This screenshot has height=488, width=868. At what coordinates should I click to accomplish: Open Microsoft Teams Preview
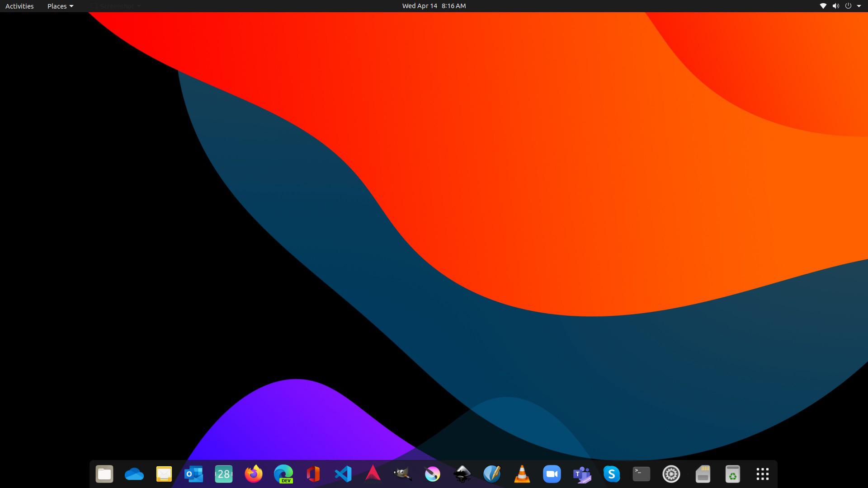click(582, 474)
